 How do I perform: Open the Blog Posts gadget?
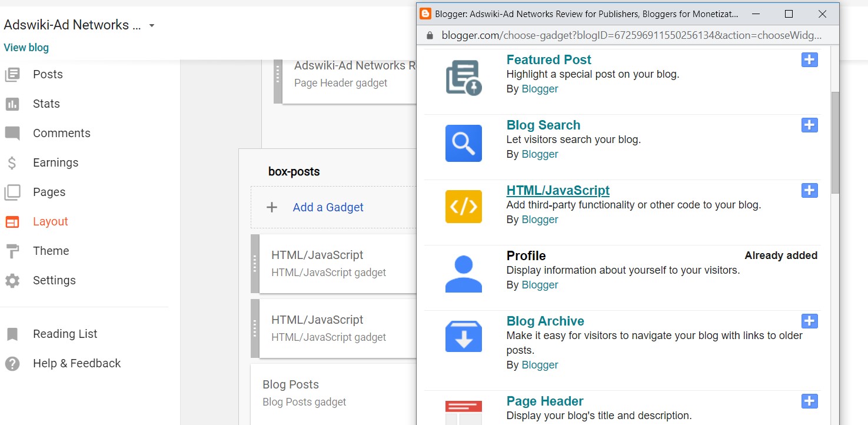point(334,393)
